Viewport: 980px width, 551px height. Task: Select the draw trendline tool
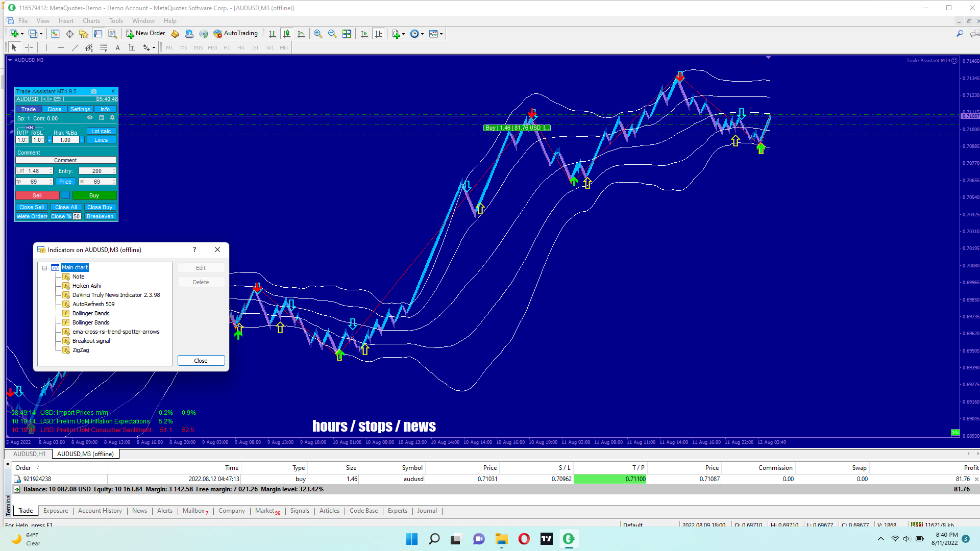75,47
